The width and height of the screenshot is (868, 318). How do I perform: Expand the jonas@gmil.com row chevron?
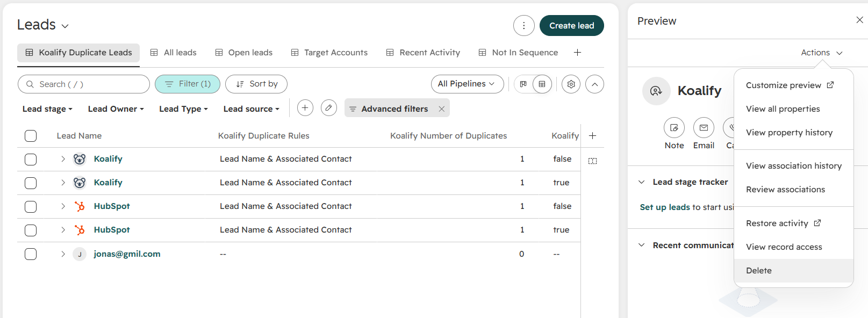(x=63, y=254)
